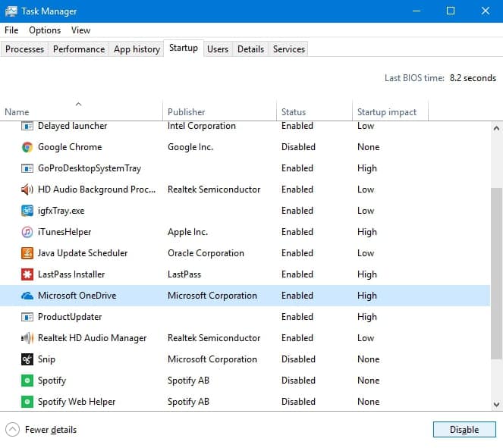Collapse view with Fewer details arrow

click(12, 430)
